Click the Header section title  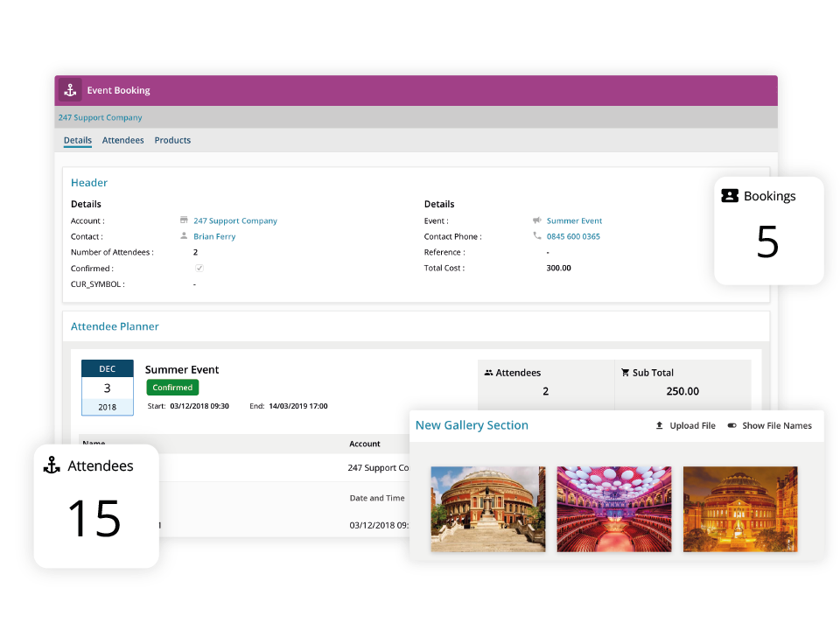point(89,183)
